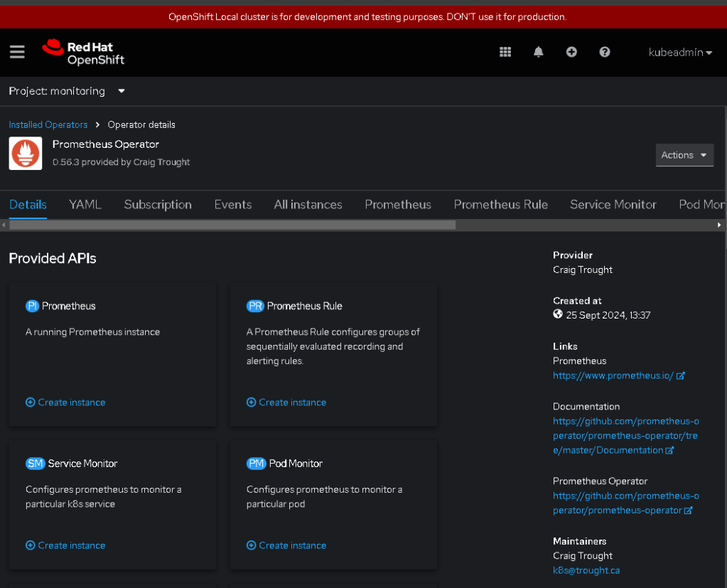Image resolution: width=727 pixels, height=588 pixels.
Task: Click the Service Monitor card title
Action: pos(82,464)
